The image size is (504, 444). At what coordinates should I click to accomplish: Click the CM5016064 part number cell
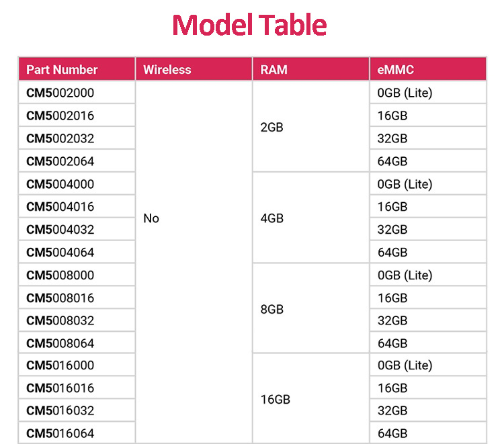(60, 433)
